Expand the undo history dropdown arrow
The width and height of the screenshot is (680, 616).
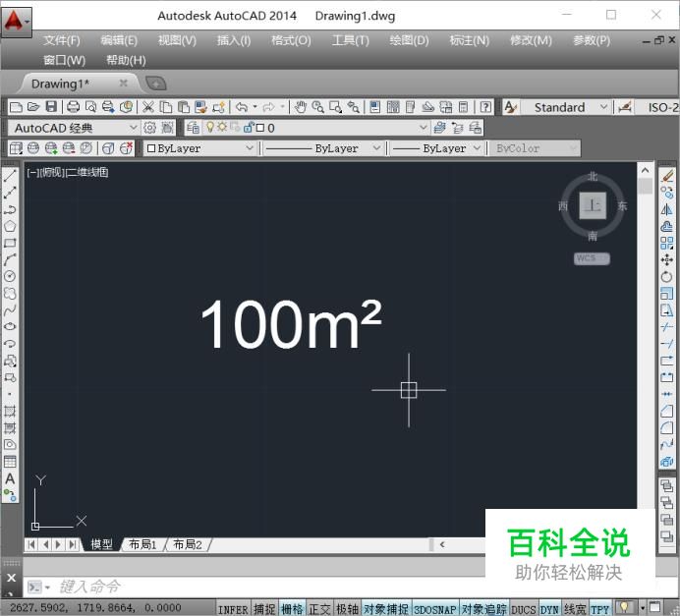point(255,107)
